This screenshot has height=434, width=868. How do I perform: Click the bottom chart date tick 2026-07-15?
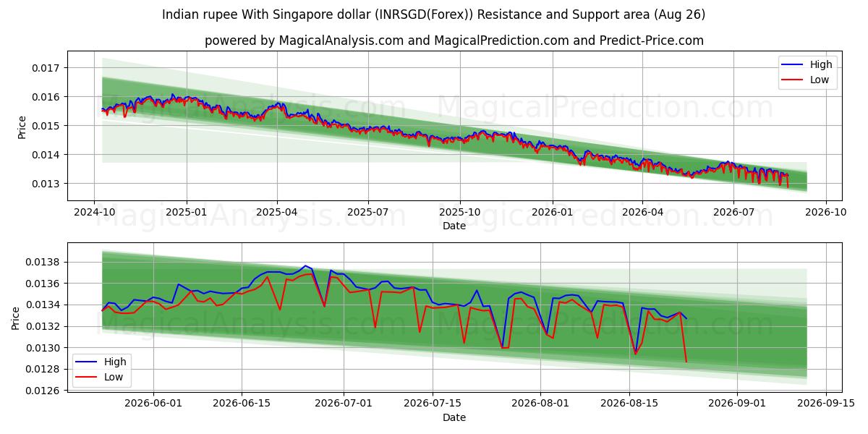432,404
